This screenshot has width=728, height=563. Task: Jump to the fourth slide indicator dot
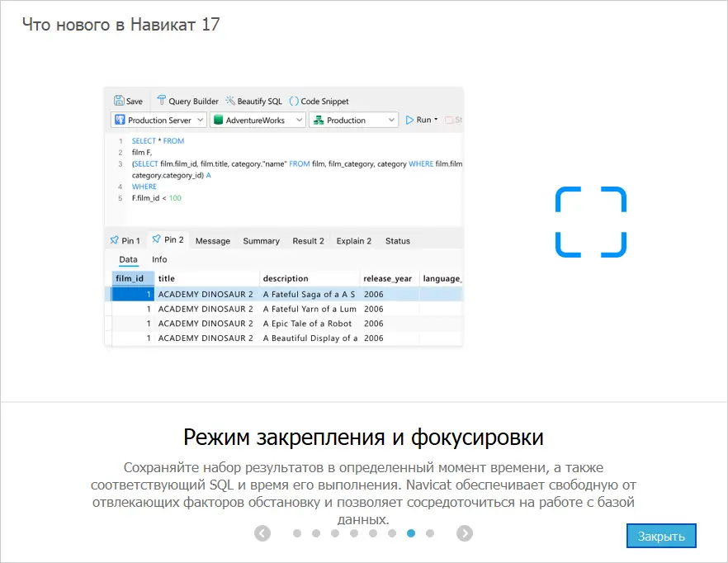[x=354, y=533]
